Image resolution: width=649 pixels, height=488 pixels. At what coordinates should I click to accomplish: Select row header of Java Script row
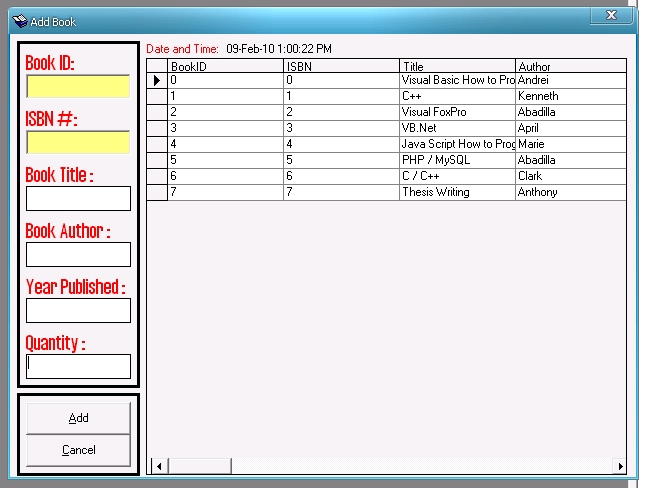157,144
